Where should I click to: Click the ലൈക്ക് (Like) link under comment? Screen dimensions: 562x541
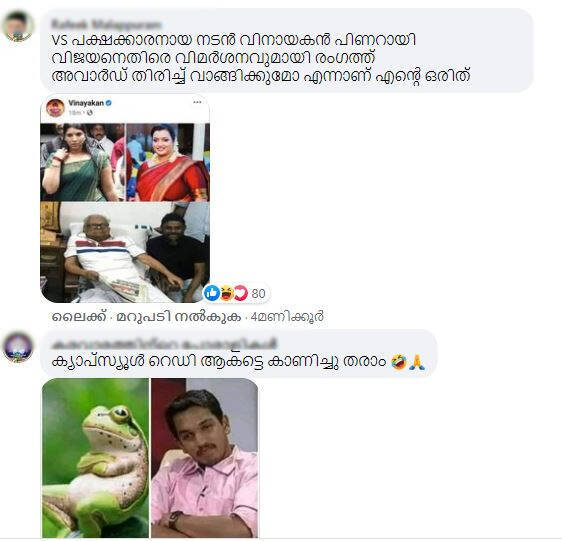80,317
